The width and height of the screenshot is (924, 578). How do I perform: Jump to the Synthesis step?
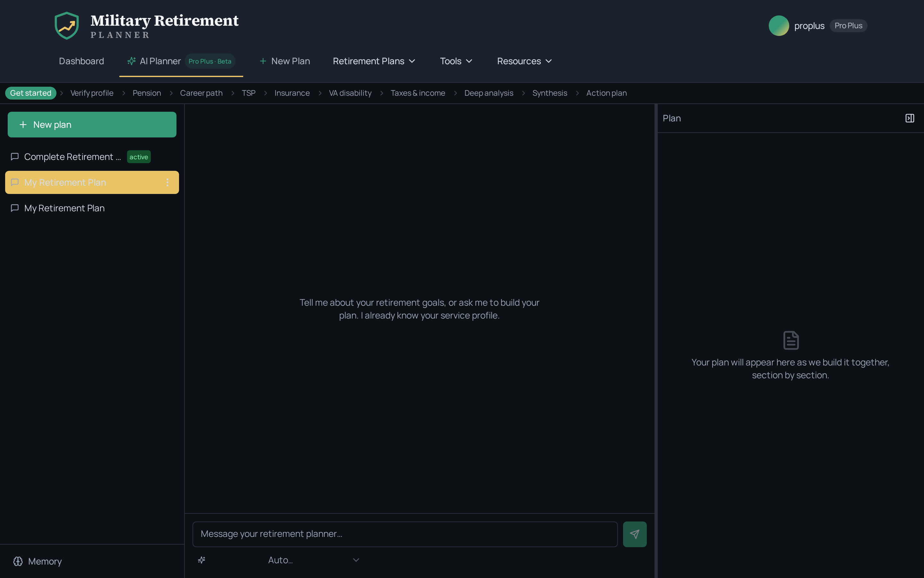point(550,93)
